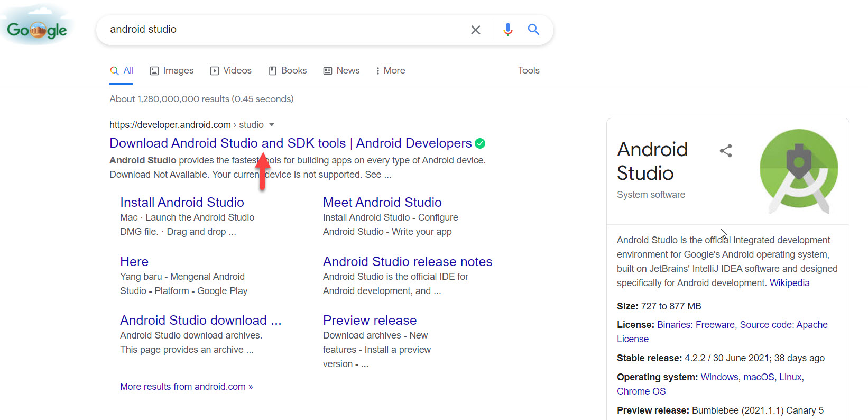This screenshot has width=868, height=420.
Task: Open the Here sitelink
Action: 134,261
